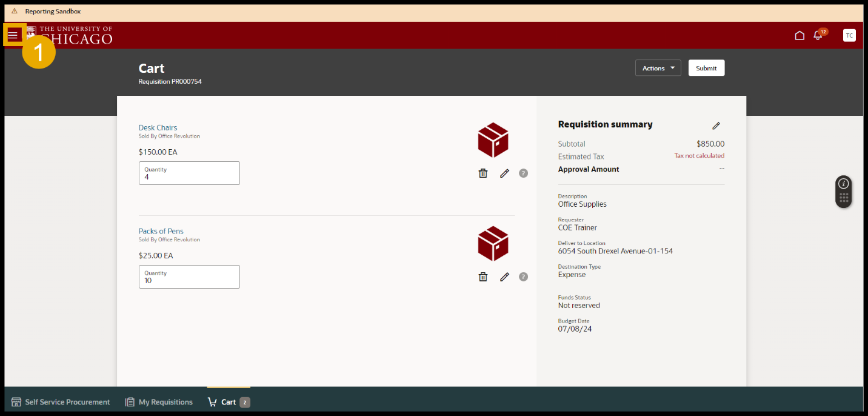Submit the requisition
The width and height of the screenshot is (868, 416).
coord(706,68)
